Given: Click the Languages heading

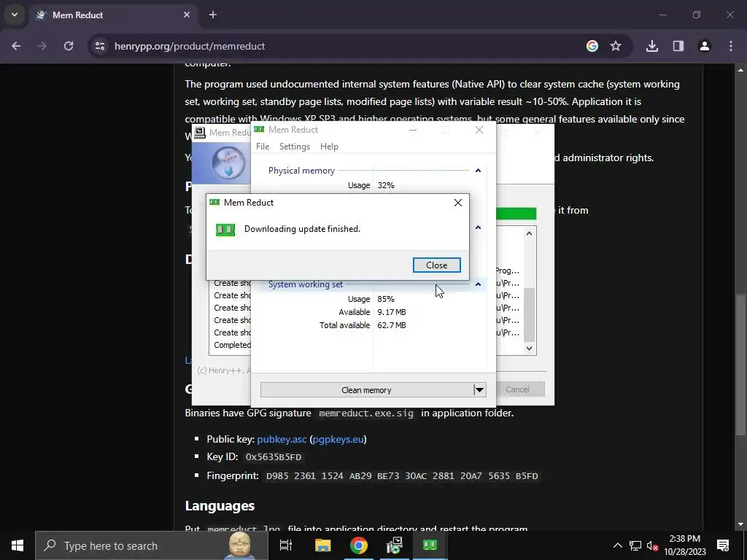Looking at the screenshot, I should click(x=220, y=506).
